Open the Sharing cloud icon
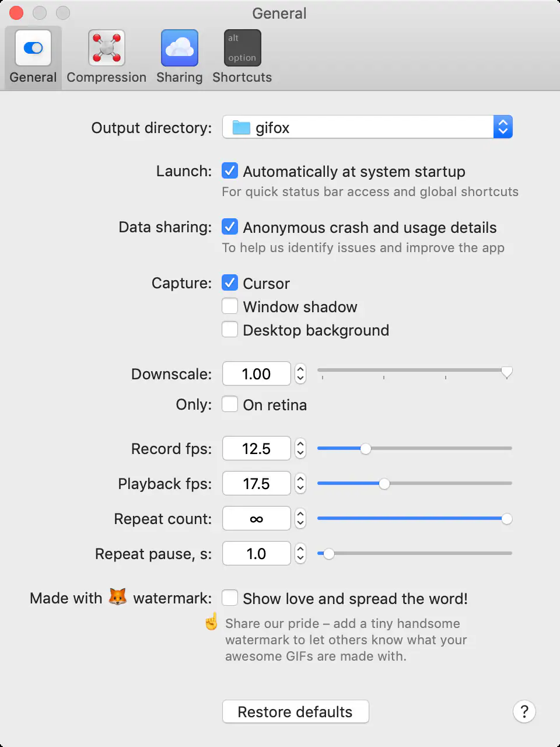560x747 pixels. (180, 48)
